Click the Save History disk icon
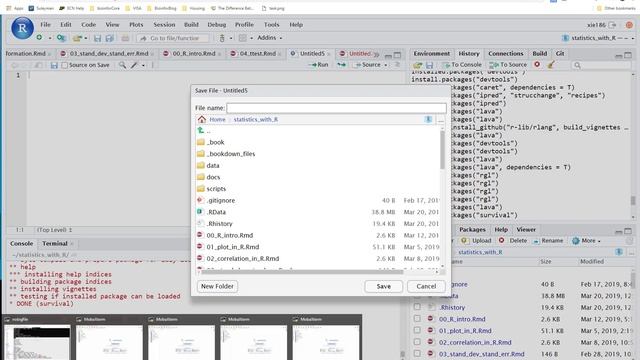The image size is (640, 360). 429,65
